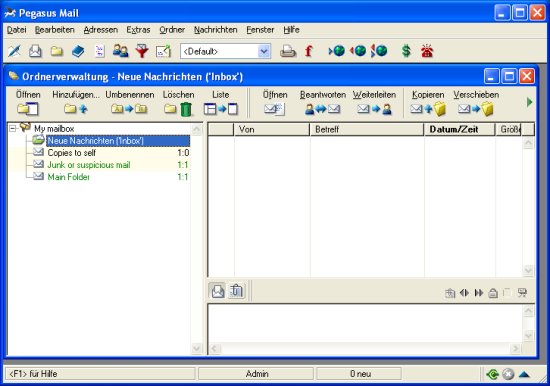The height and width of the screenshot is (386, 550).
Task: Open the mail filtering funnel icon
Action: pos(142,51)
